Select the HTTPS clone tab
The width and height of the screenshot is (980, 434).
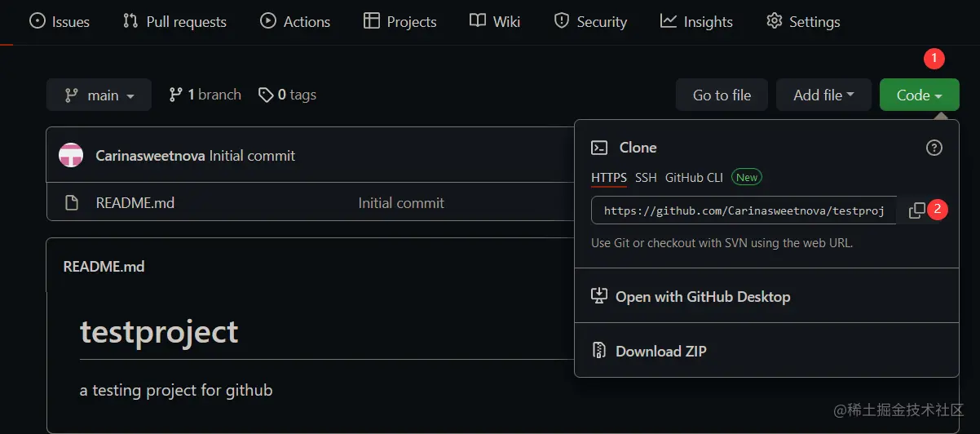tap(609, 177)
